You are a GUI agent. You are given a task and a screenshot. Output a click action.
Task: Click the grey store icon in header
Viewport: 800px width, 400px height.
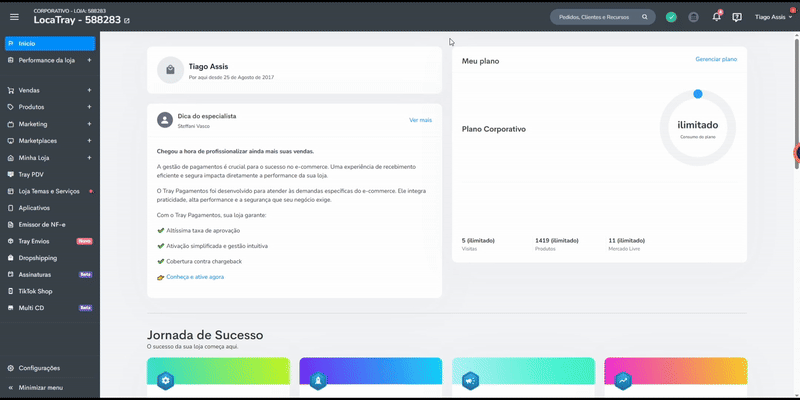693,17
